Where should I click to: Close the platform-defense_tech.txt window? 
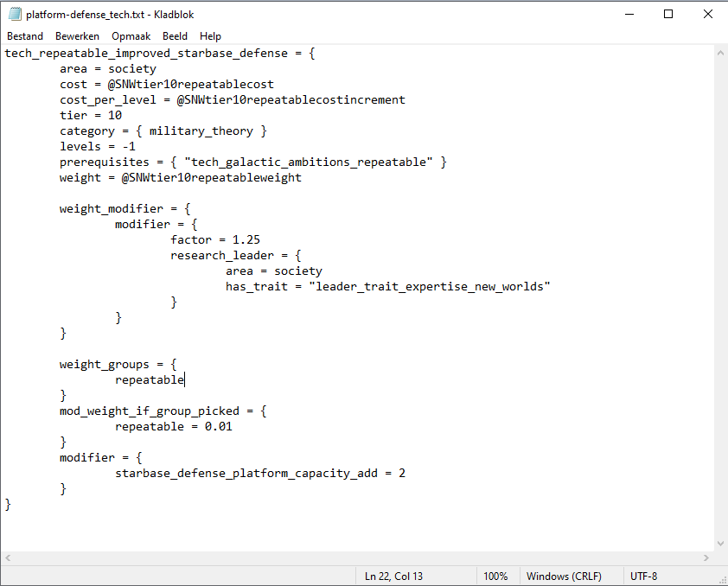[707, 14]
